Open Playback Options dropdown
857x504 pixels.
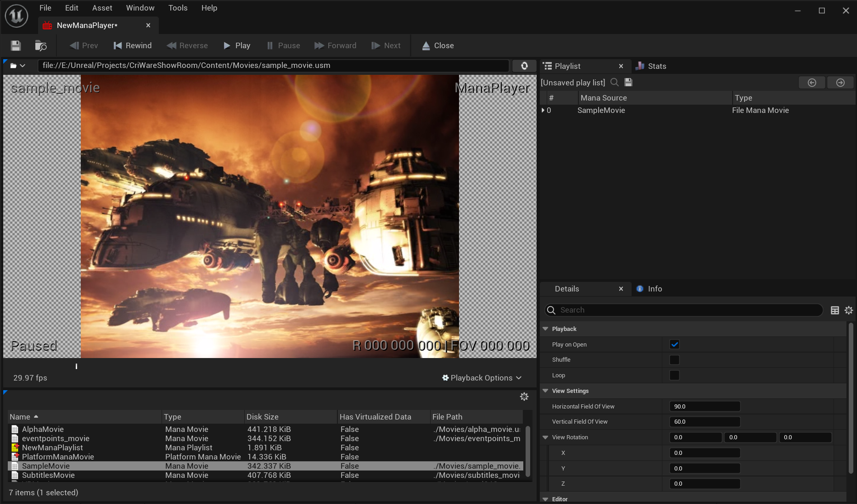(482, 378)
